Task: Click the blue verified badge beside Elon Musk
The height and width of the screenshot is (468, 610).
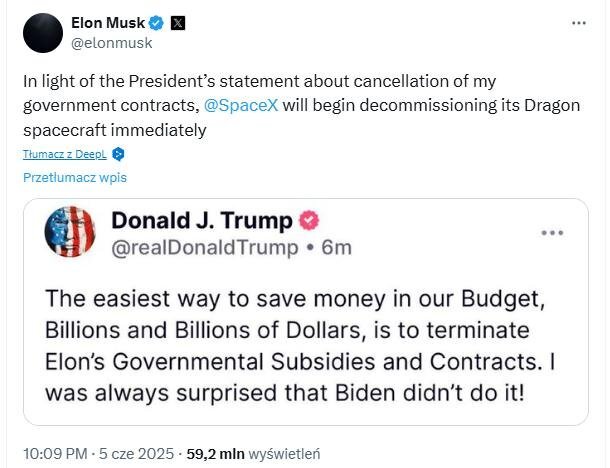Action: 157,23
